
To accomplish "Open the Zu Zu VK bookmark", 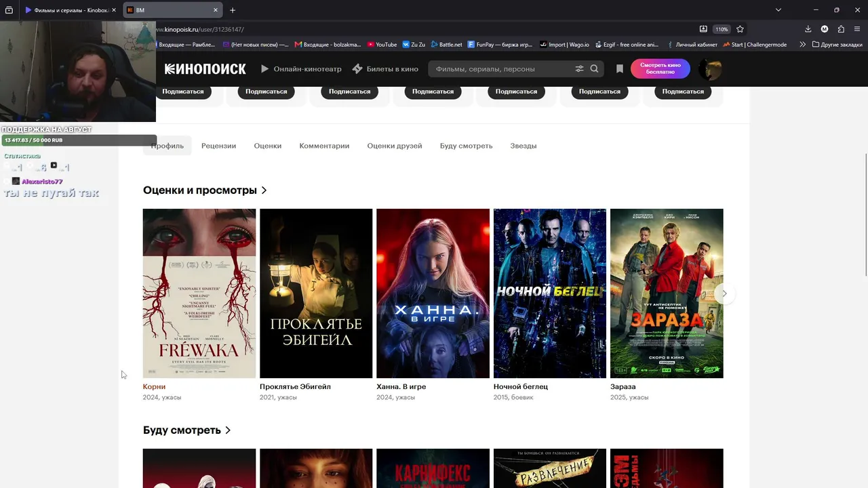I will tap(414, 45).
